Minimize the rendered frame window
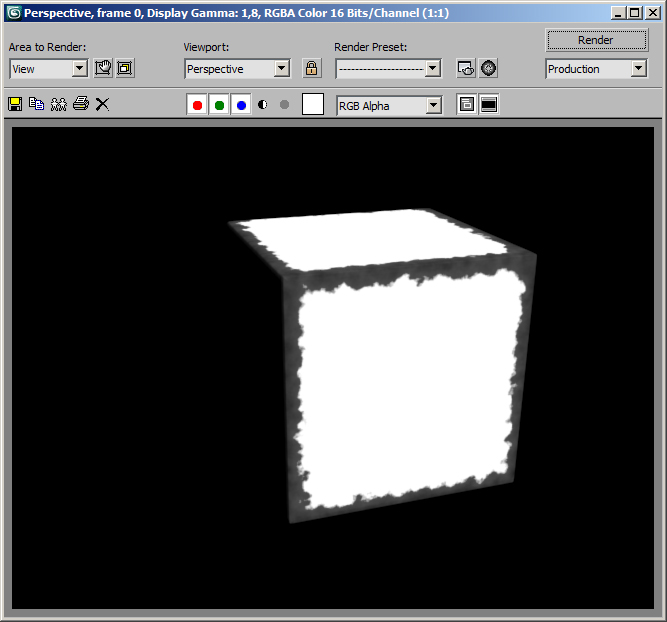 click(x=618, y=13)
